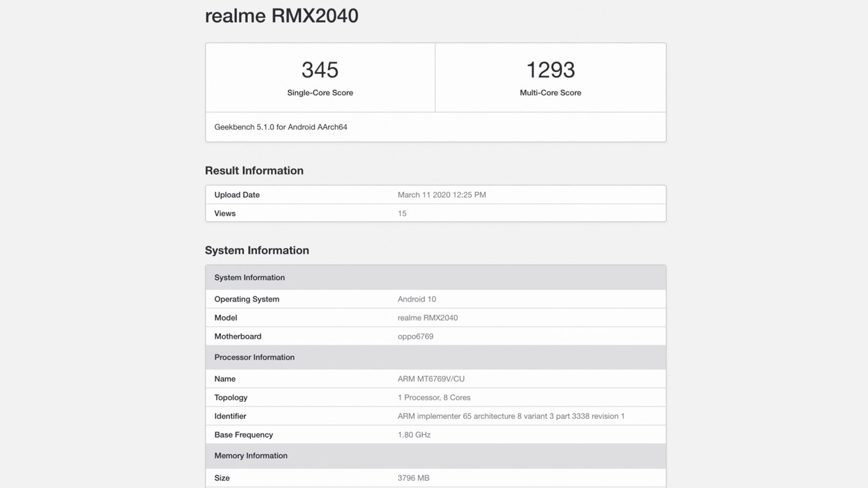Click the Upload Date label
868x488 pixels.
click(237, 195)
